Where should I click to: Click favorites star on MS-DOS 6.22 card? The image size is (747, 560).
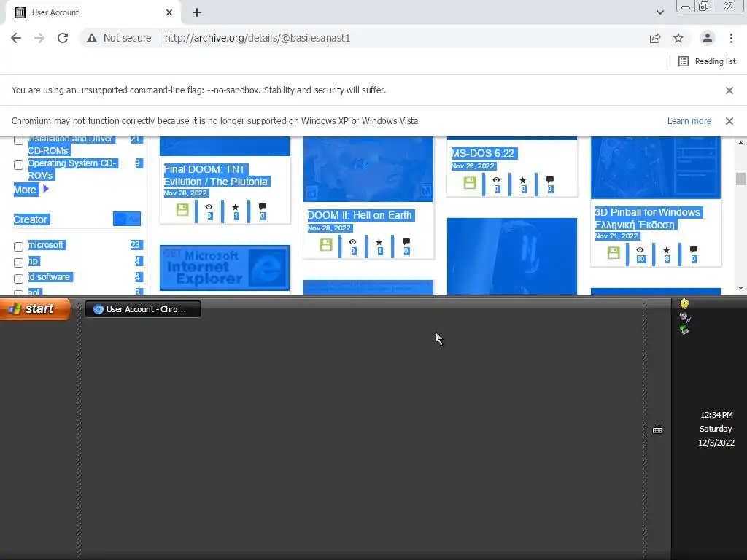point(523,181)
